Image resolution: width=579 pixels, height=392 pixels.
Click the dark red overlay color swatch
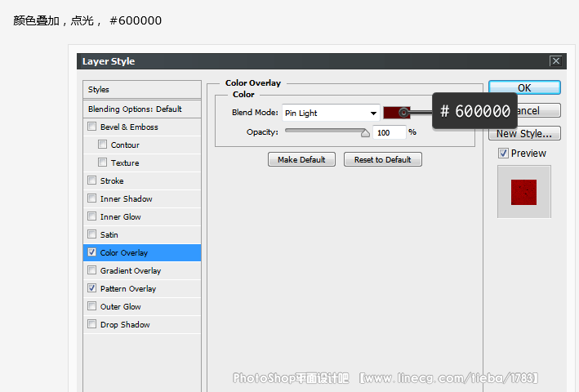click(392, 113)
